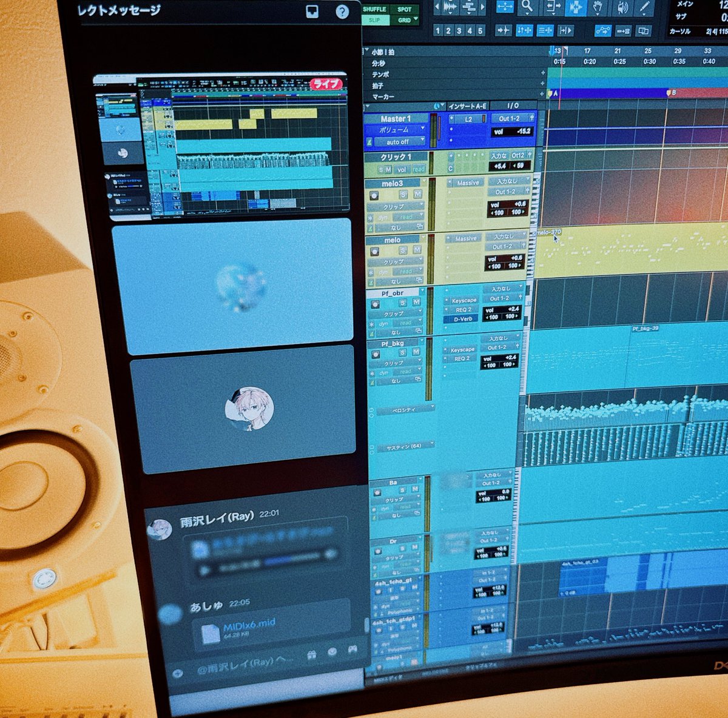
Task: Open the gift icon in Discord chat bar
Action: coord(312,654)
